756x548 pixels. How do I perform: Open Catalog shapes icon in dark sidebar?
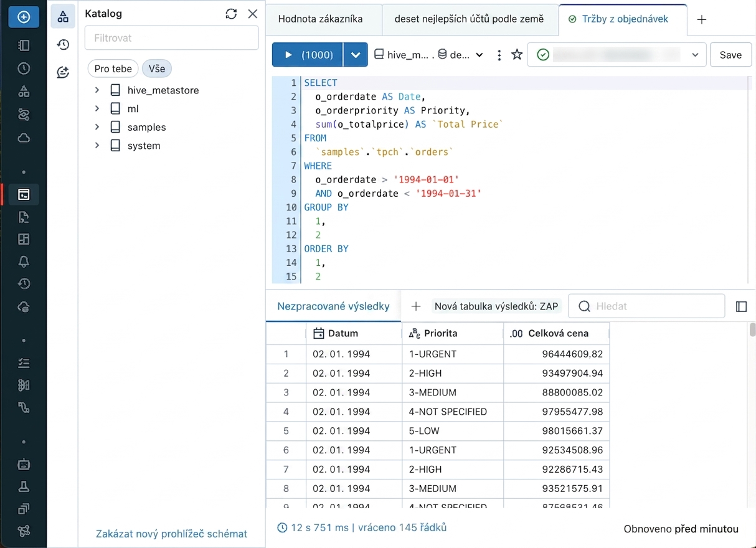(24, 92)
